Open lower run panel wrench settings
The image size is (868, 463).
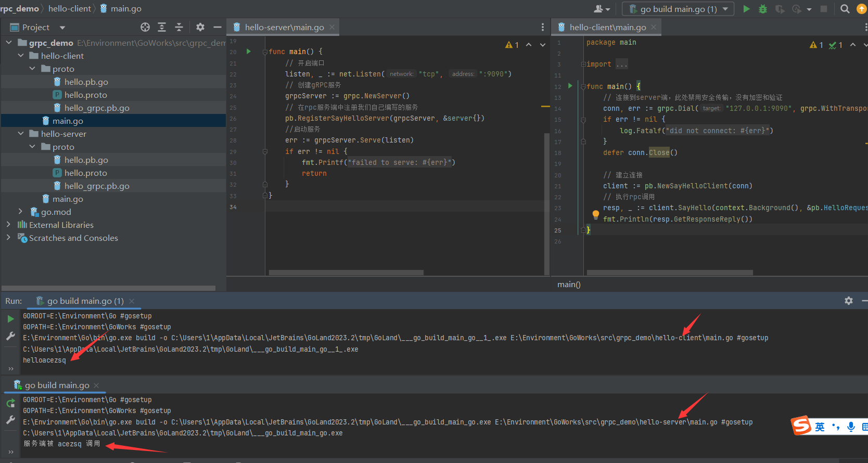tap(10, 420)
